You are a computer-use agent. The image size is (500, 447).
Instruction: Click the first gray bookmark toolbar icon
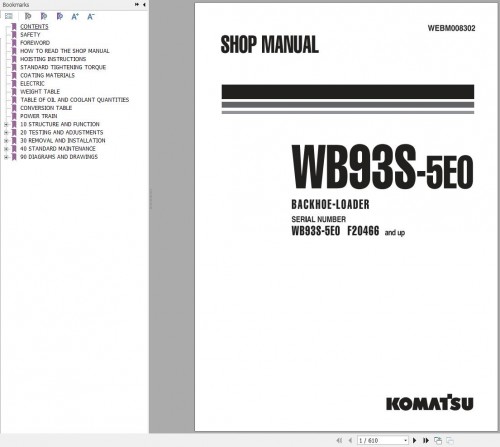(x=28, y=16)
